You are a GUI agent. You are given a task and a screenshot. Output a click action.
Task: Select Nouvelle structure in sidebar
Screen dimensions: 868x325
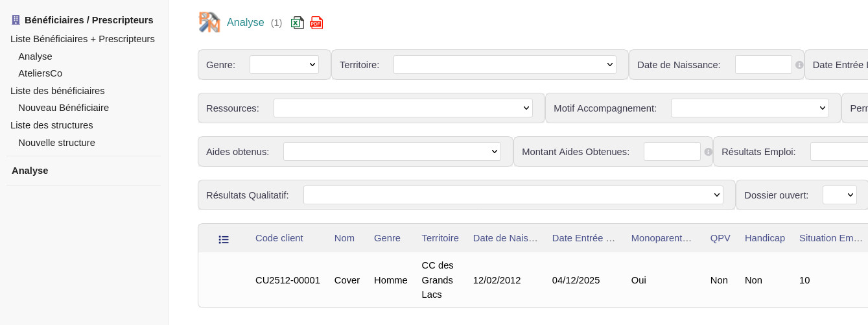pyautogui.click(x=56, y=143)
